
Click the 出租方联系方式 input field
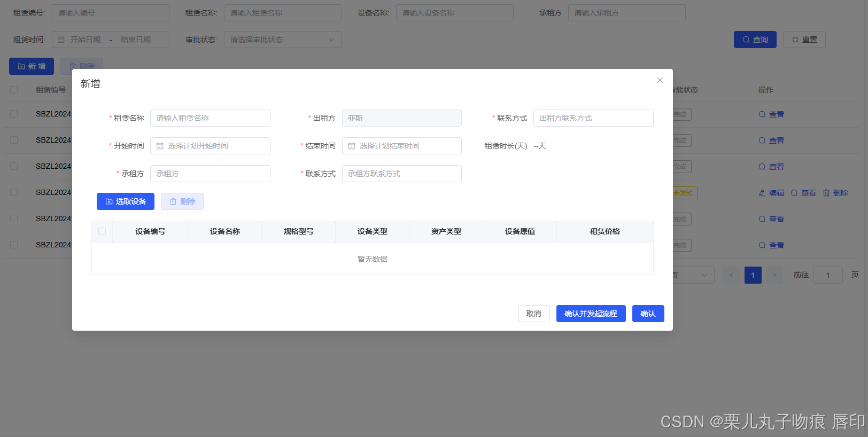[593, 118]
